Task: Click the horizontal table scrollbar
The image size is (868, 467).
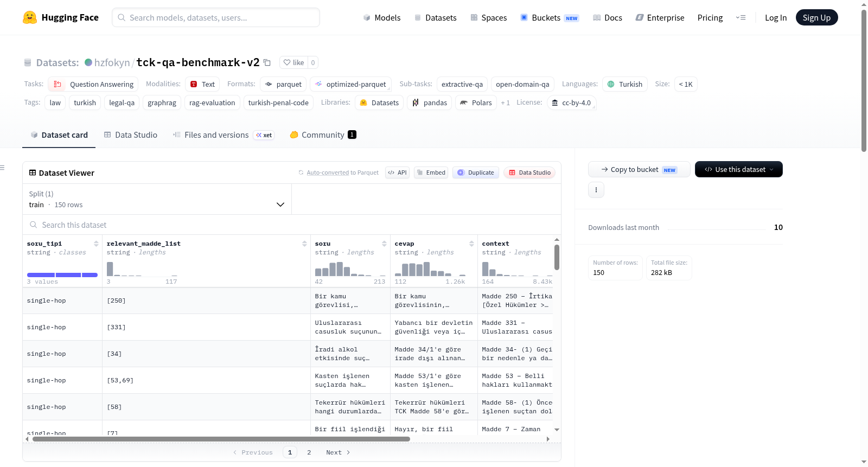Action: (x=221, y=439)
